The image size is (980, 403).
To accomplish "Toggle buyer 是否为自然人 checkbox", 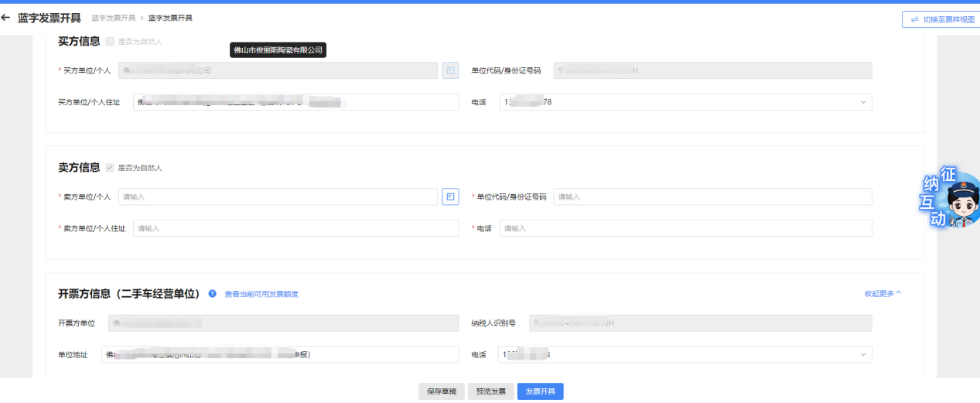I will (110, 41).
